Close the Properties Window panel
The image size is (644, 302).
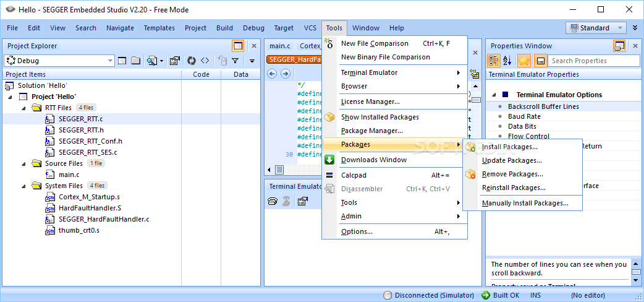click(635, 46)
